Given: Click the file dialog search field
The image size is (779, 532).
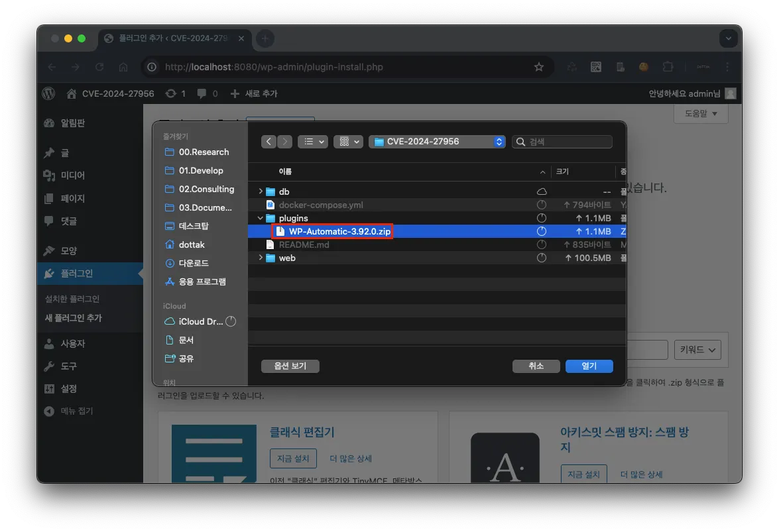Looking at the screenshot, I should pos(562,141).
